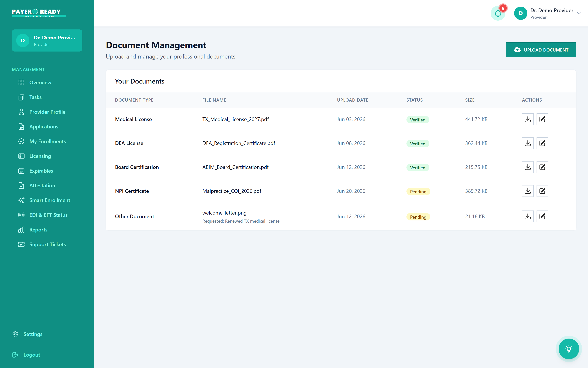588x368 pixels.
Task: Click the Tasks clipboard icon
Action: (21, 97)
